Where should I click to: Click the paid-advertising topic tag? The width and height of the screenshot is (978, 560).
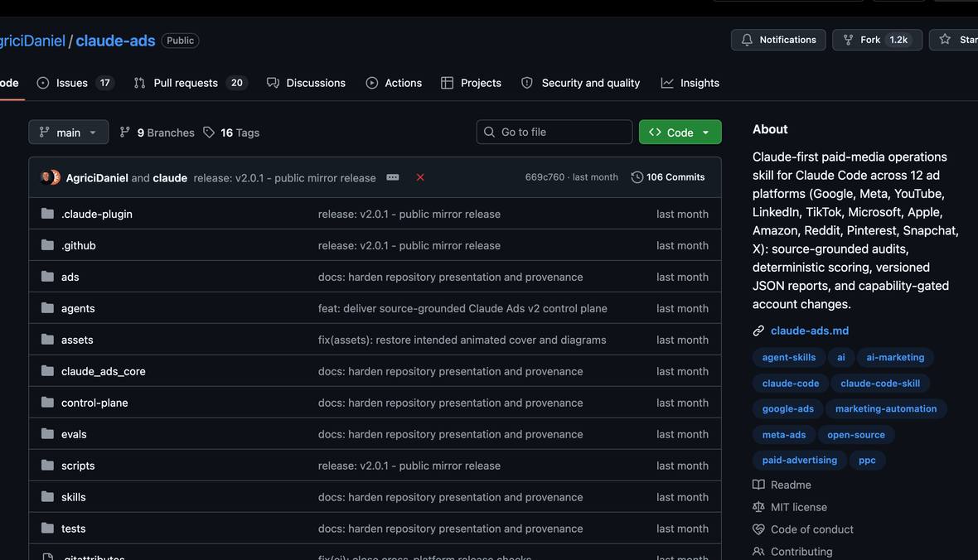point(800,461)
